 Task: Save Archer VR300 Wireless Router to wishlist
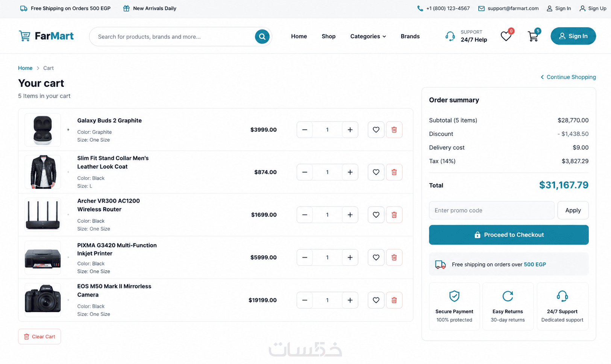[x=376, y=215]
